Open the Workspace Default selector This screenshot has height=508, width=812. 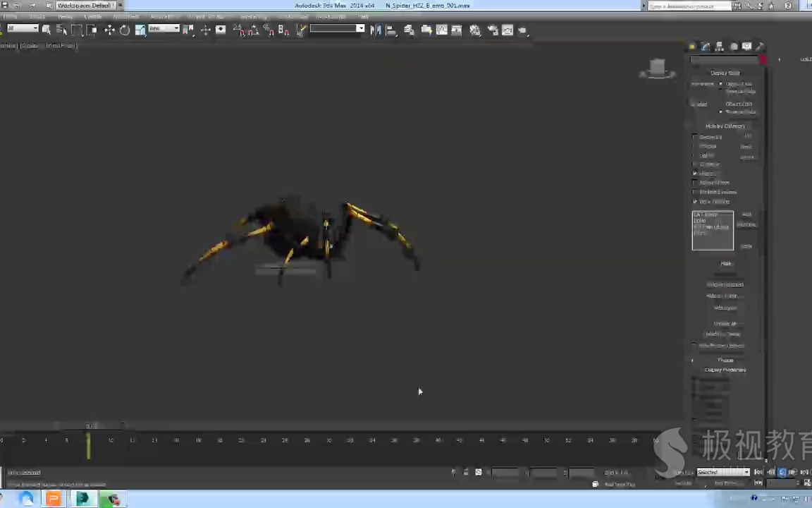click(85, 6)
